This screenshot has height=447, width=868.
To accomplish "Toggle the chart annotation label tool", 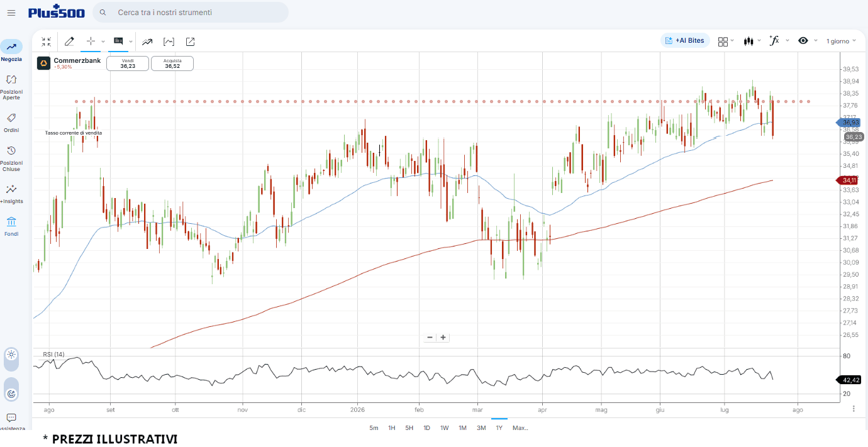I will click(x=118, y=41).
